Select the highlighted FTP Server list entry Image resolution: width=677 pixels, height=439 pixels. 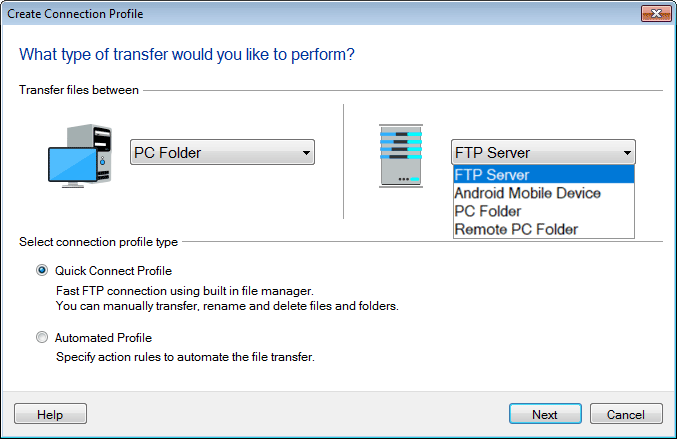pyautogui.click(x=543, y=175)
